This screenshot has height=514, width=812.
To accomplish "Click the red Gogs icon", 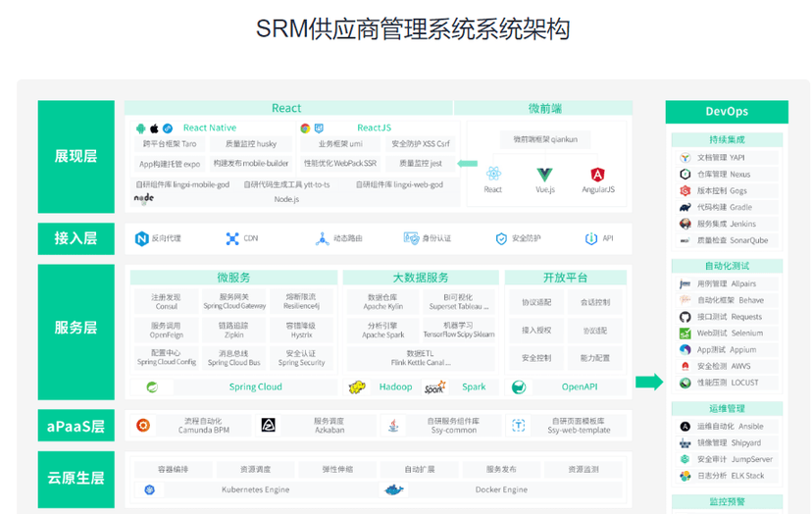I will pyautogui.click(x=685, y=190).
